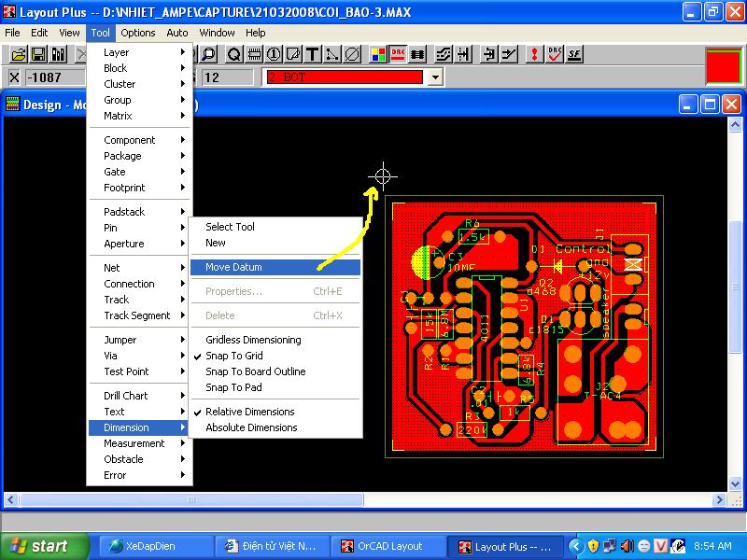Expand the Obstacle submenu
Viewport: 747px width, 560px height.
(123, 459)
